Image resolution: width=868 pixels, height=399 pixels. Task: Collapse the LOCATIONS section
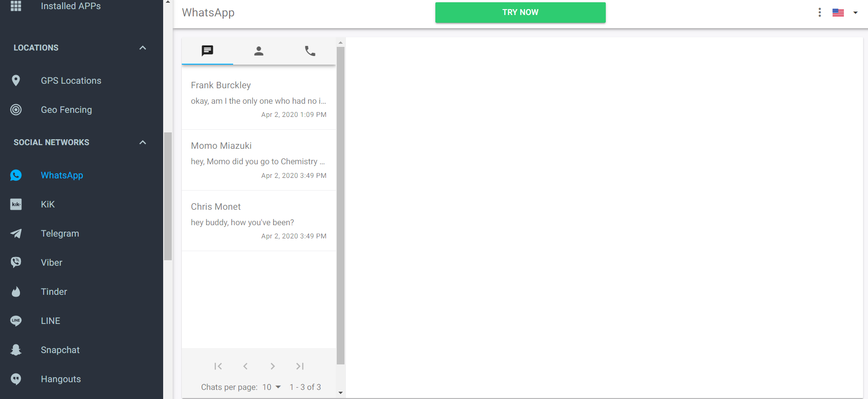coord(143,48)
